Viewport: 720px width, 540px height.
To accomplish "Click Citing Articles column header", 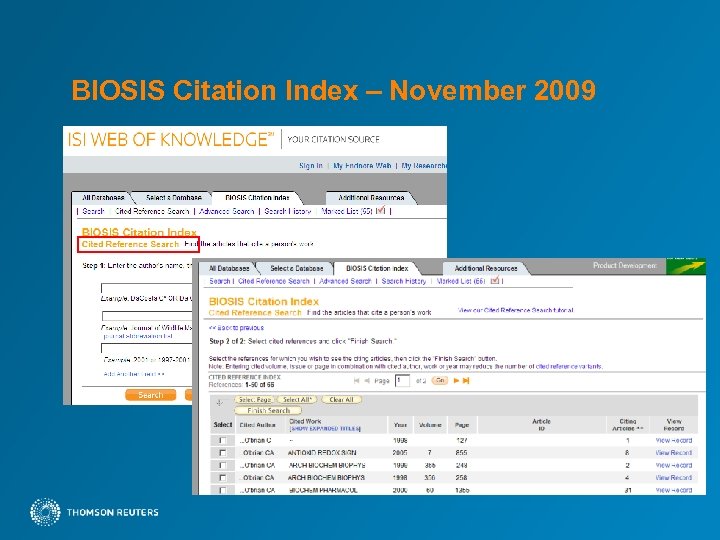I will tap(628, 425).
